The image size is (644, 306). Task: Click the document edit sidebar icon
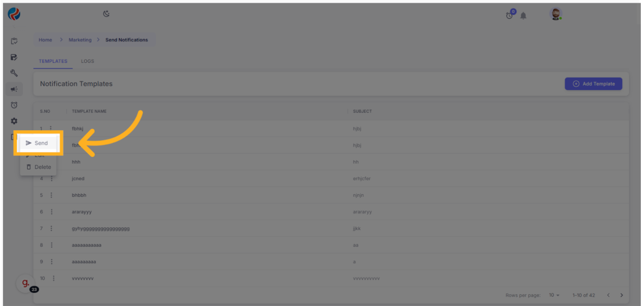pyautogui.click(x=14, y=57)
